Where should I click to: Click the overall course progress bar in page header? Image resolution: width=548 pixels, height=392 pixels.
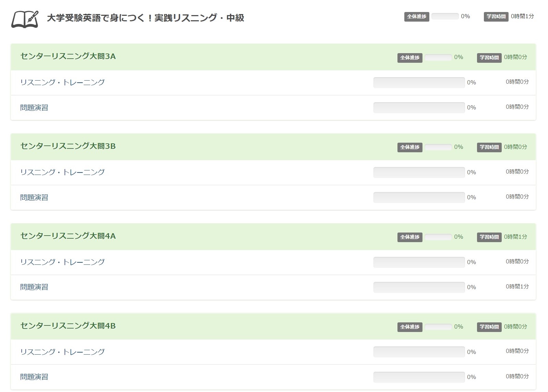click(445, 16)
